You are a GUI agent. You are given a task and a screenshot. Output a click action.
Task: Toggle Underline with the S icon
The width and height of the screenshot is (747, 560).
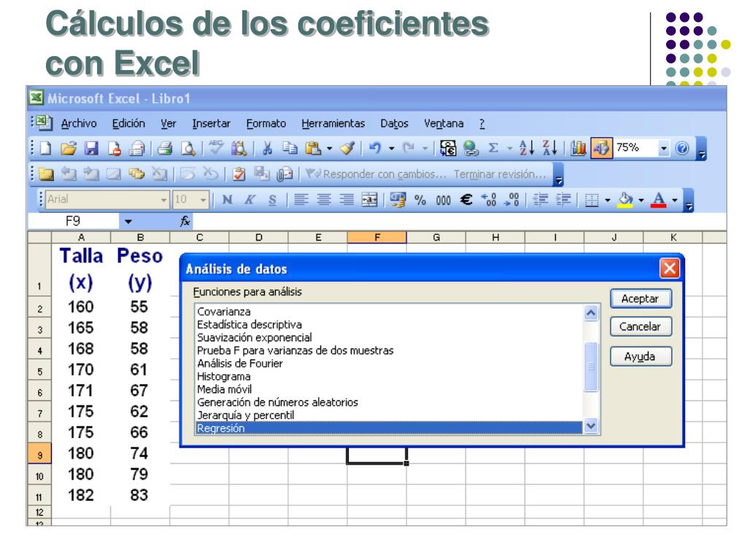(x=273, y=200)
